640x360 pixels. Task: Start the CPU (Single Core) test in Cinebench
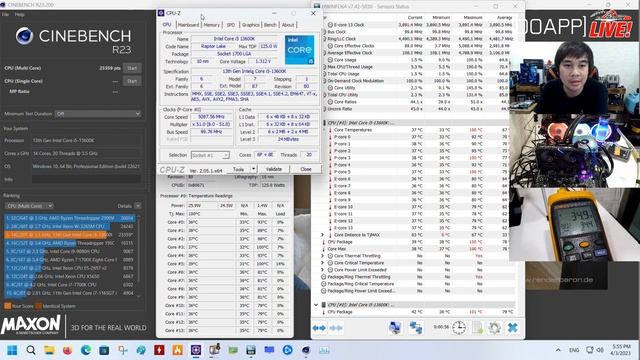coord(132,81)
